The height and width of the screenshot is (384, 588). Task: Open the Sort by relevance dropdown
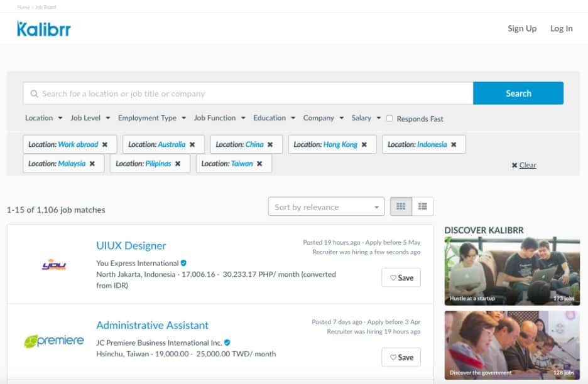325,207
